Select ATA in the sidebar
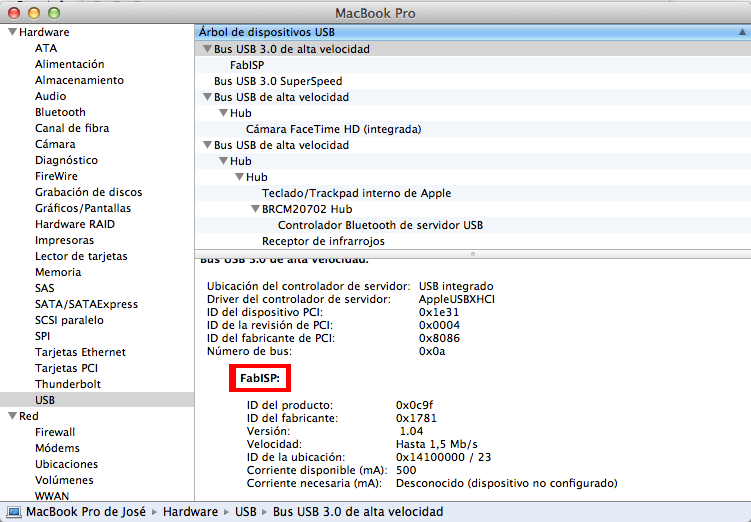 point(46,48)
